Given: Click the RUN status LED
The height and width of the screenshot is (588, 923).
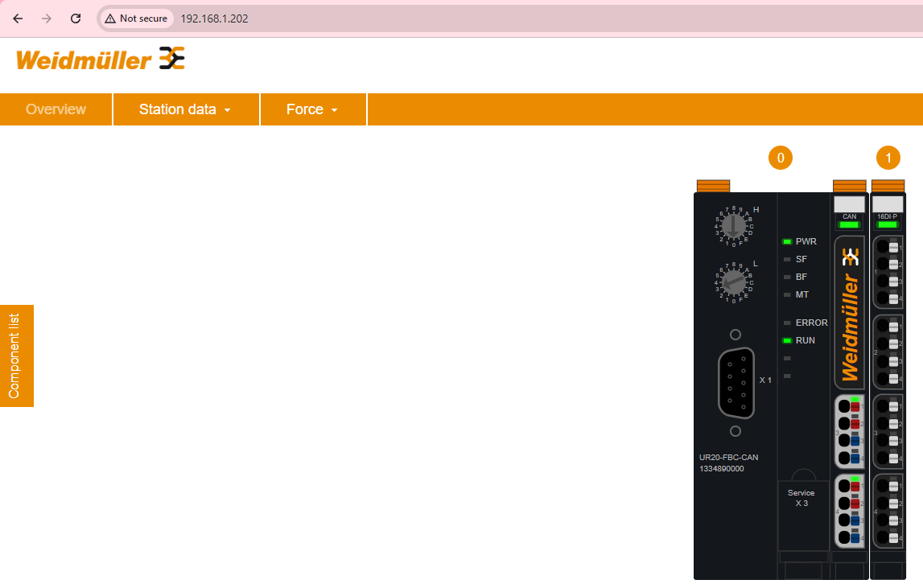Looking at the screenshot, I should pos(787,341).
